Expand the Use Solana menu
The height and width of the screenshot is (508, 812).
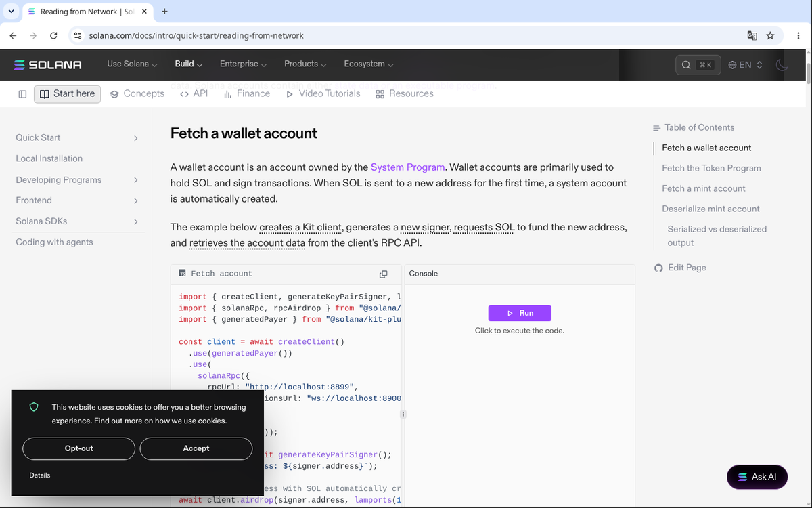tap(132, 64)
